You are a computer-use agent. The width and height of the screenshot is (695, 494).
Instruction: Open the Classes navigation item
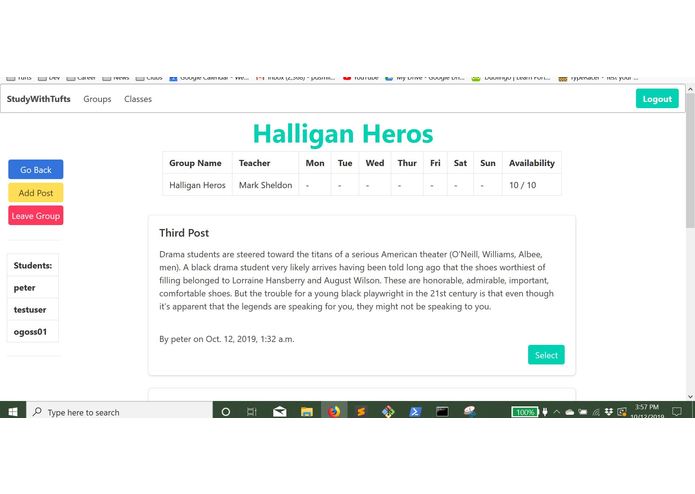[138, 99]
